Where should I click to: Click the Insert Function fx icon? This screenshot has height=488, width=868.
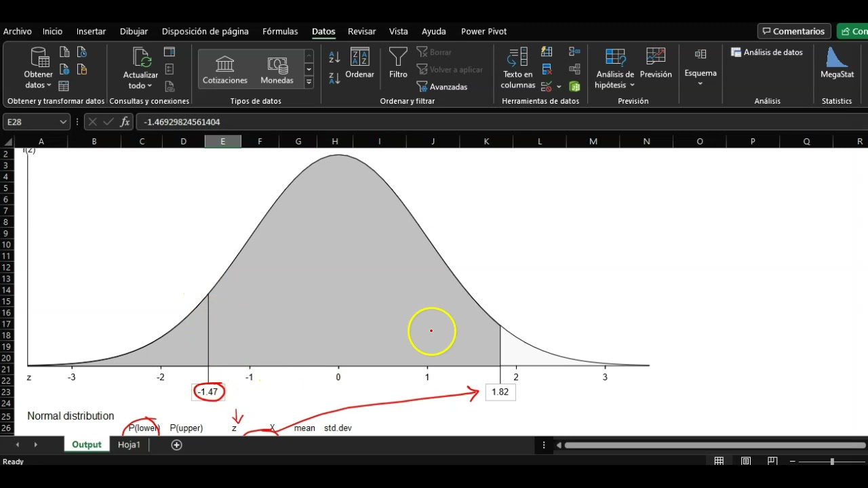pos(125,122)
